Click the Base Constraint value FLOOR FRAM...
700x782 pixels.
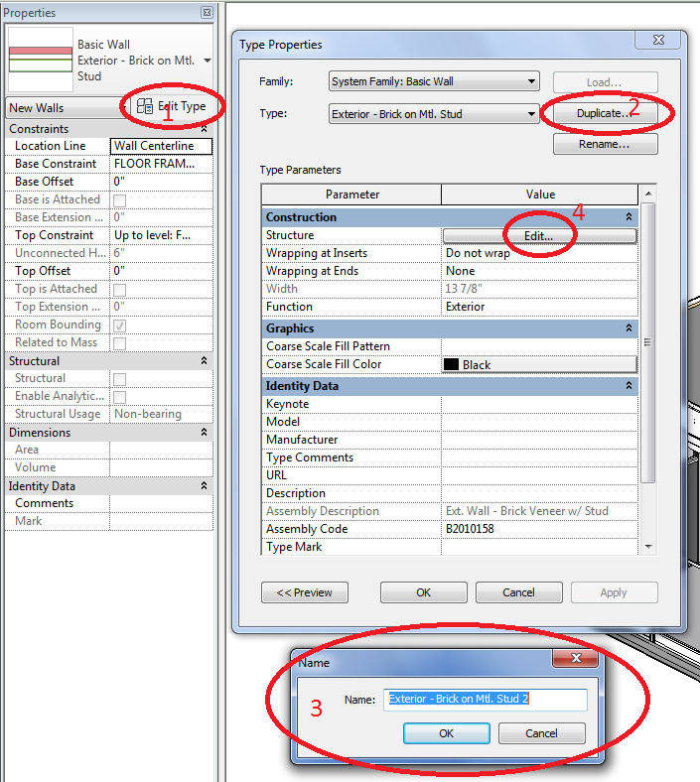pyautogui.click(x=161, y=164)
